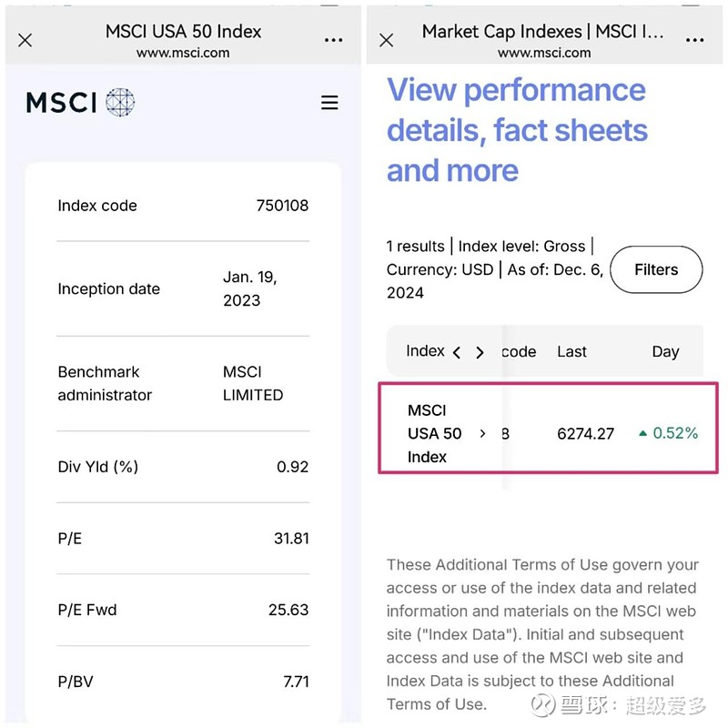Close the MSCI USA 50 Index page
This screenshot has width=728, height=728.
25,39
